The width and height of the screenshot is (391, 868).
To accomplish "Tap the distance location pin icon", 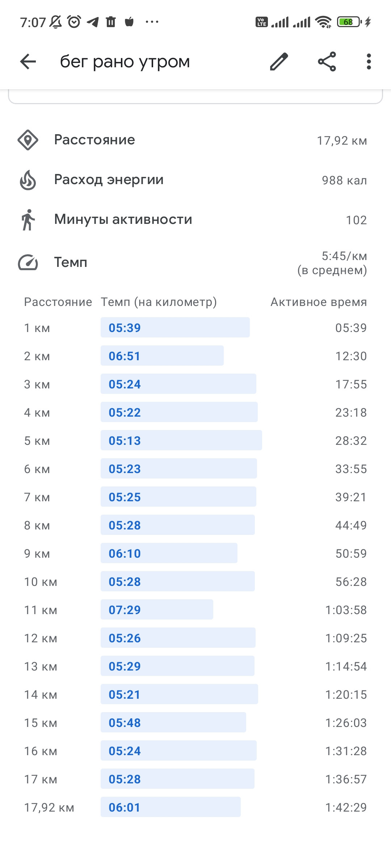I will 28,140.
